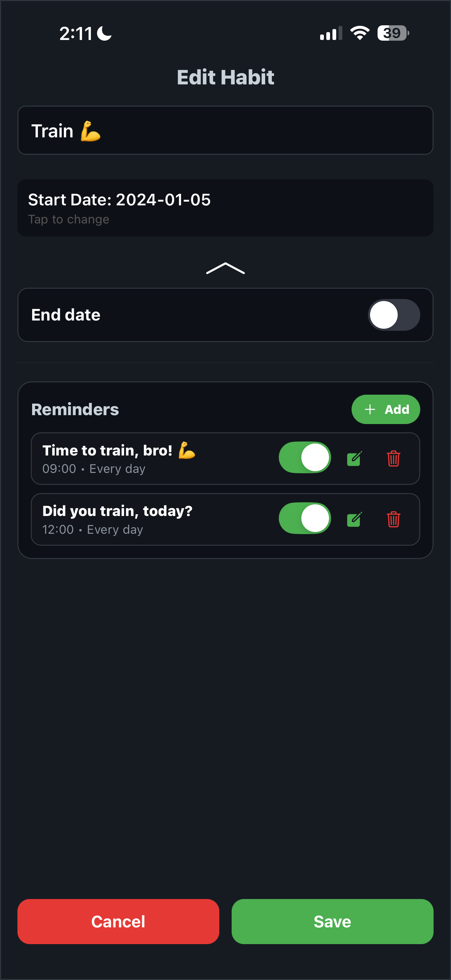
Task: Cancel editing the habit
Action: tap(118, 922)
